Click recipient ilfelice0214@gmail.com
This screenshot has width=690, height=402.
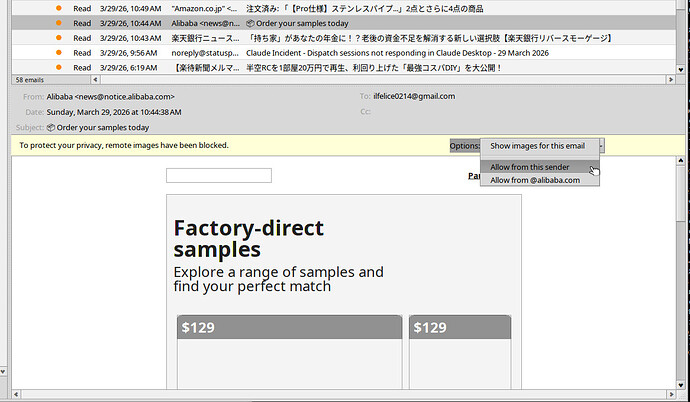click(x=414, y=96)
